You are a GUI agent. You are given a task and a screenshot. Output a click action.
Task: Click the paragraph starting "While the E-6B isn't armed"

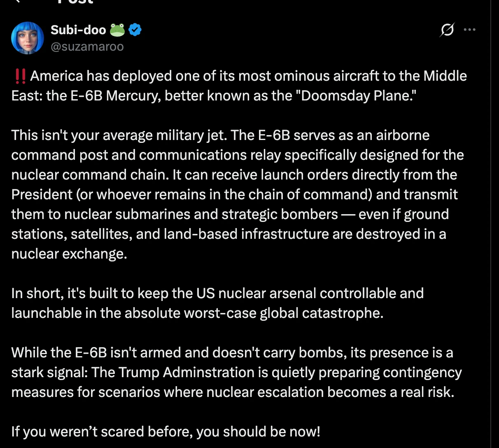[236, 372]
